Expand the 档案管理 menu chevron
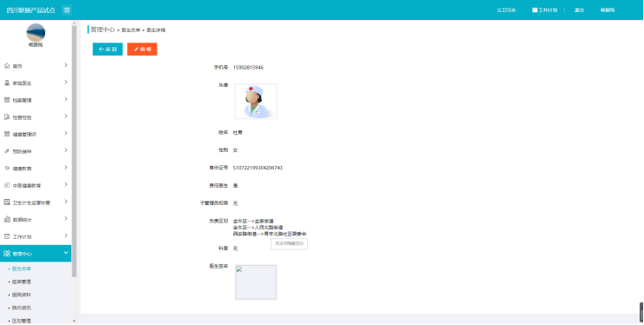The height and width of the screenshot is (325, 644). [x=66, y=99]
